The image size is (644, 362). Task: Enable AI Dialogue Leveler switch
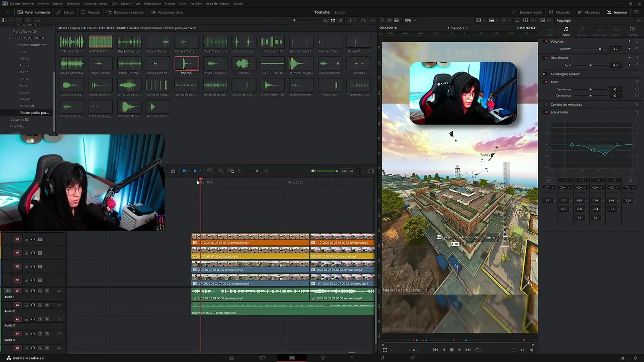[x=544, y=74]
